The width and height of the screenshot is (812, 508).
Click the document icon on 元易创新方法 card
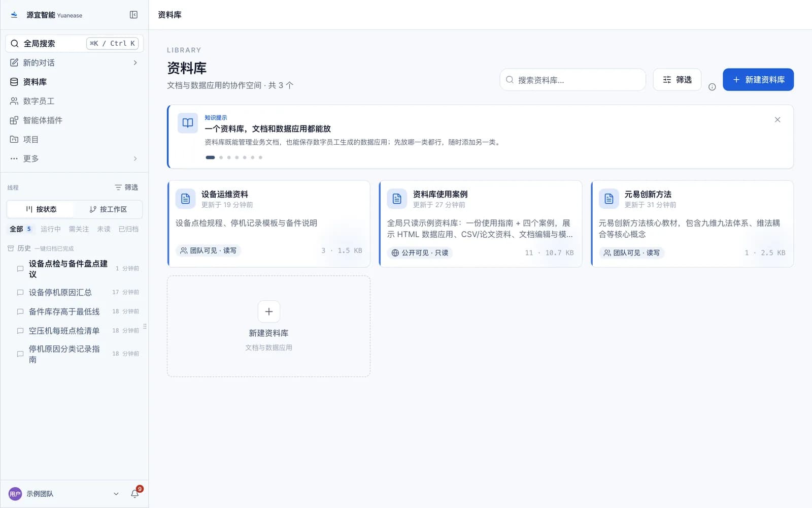pyautogui.click(x=609, y=199)
